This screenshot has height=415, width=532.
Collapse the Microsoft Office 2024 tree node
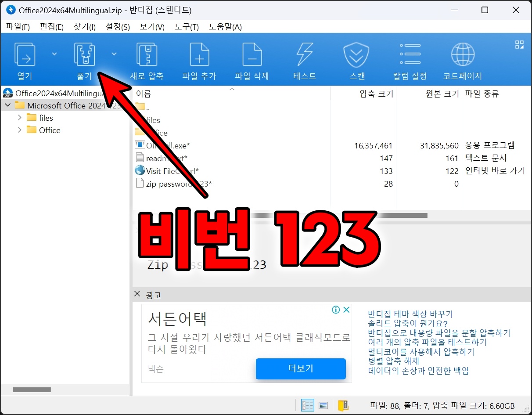click(7, 105)
